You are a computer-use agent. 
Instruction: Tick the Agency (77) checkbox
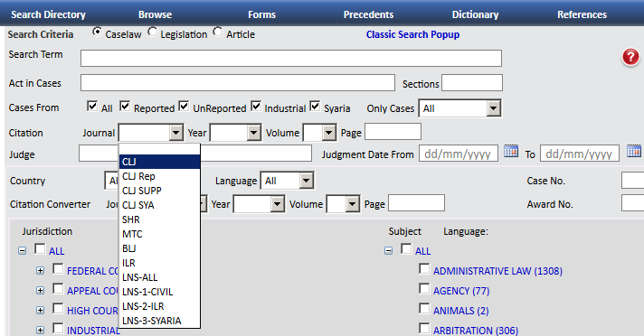click(424, 288)
